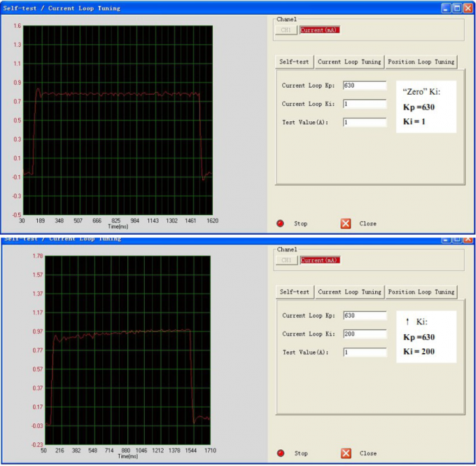The image size is (476, 466).
Task: Minimize the Self-test / Current Loop Tuning window
Action: click(x=447, y=8)
